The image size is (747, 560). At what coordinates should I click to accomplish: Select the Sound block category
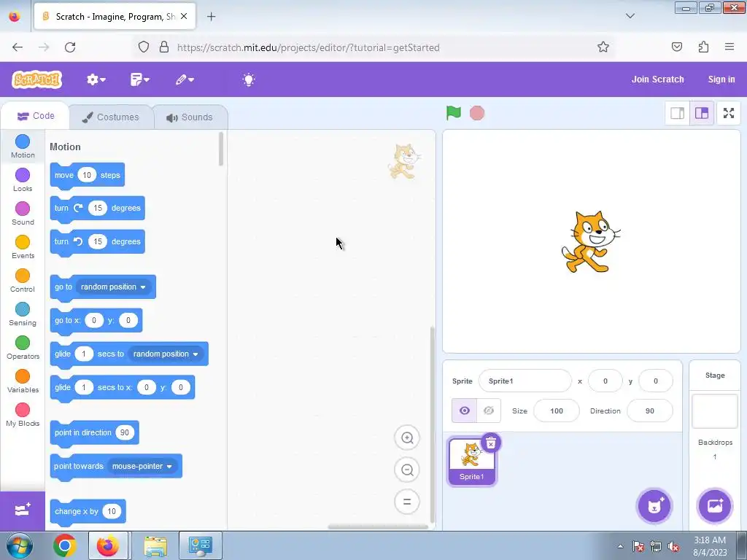[x=23, y=214]
